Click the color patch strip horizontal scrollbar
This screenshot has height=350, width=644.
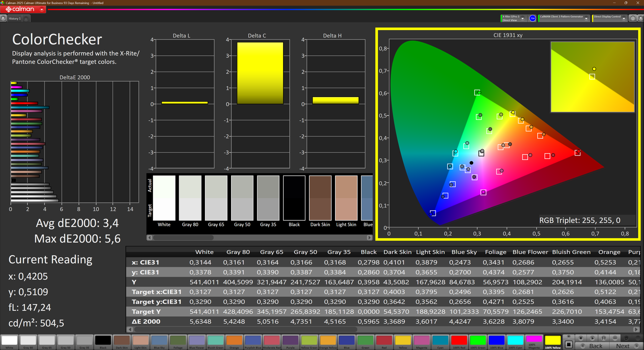click(183, 237)
